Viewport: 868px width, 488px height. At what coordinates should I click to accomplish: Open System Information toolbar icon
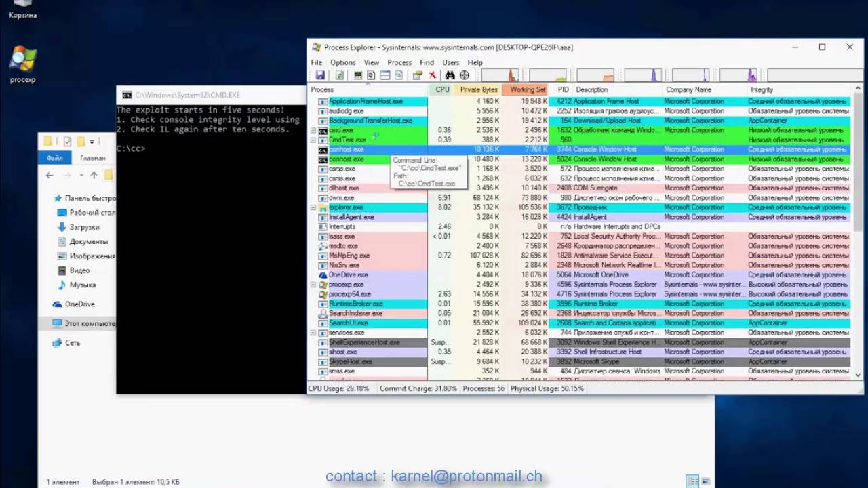[358, 75]
